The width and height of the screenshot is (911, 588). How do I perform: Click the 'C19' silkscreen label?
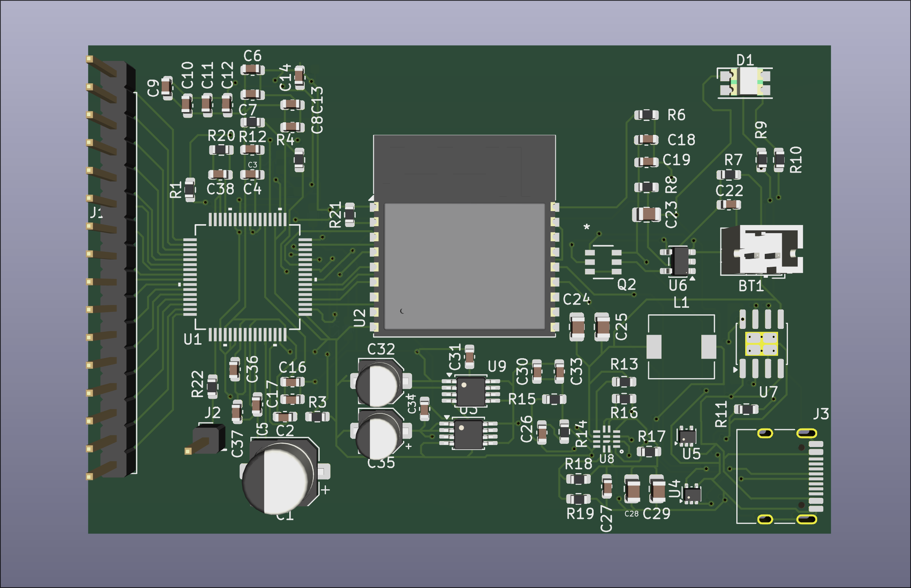click(x=677, y=160)
